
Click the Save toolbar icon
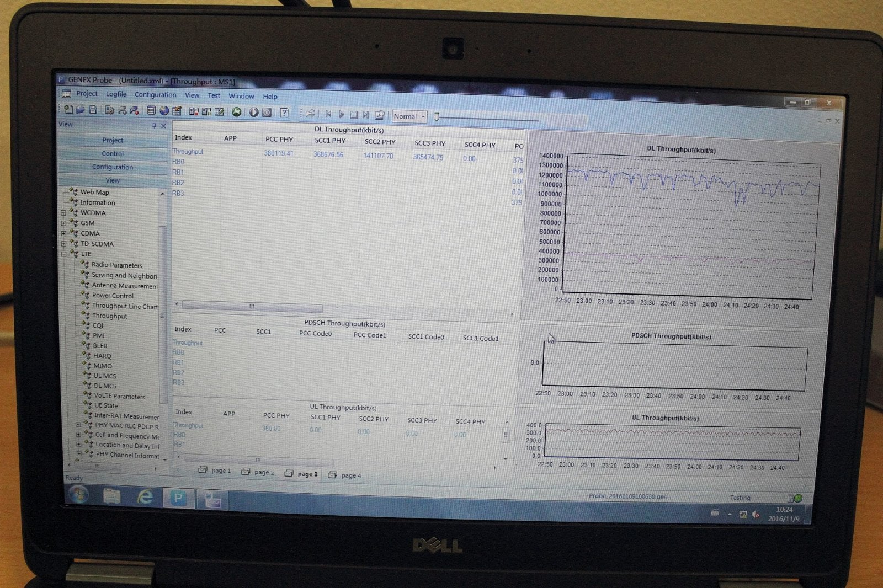pos(93,113)
